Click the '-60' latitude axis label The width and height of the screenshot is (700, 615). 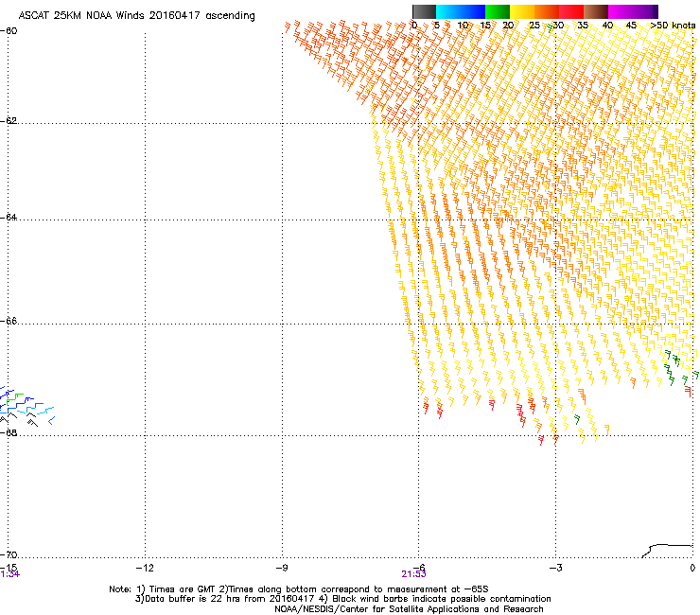[9, 31]
